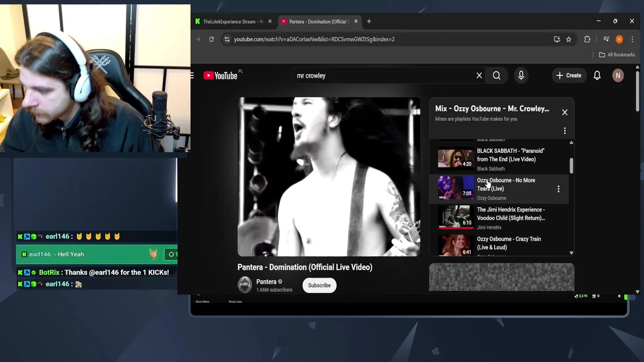This screenshot has width=644, height=362.
Task: Open site information icon in address bar
Action: click(x=227, y=39)
